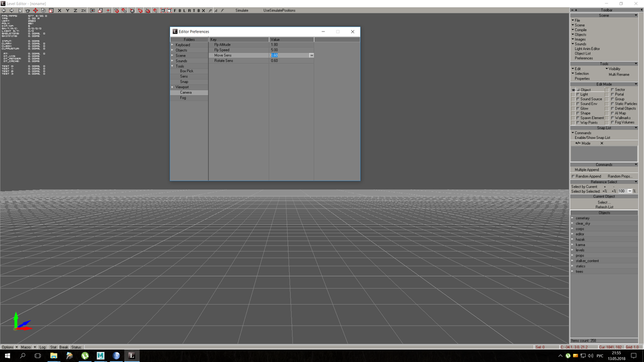The height and width of the screenshot is (362, 644).
Task: Open the Compile dropdown menu
Action: tap(579, 30)
